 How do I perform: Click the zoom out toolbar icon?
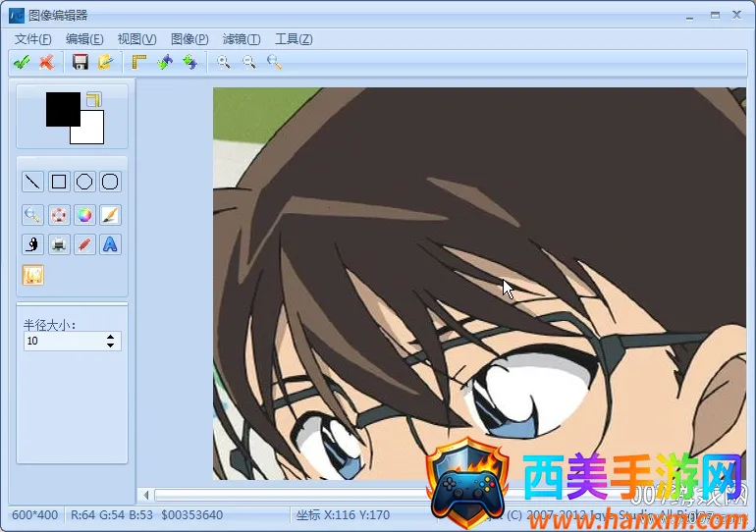pos(249,62)
